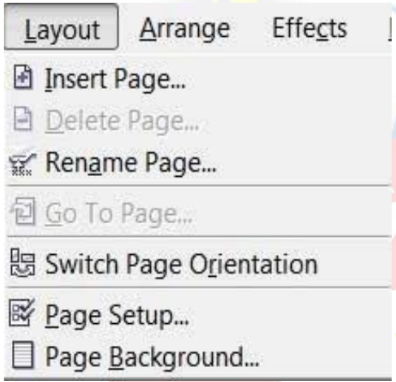Click the Page Background lined-sheet icon
396x382 pixels.
(22, 355)
